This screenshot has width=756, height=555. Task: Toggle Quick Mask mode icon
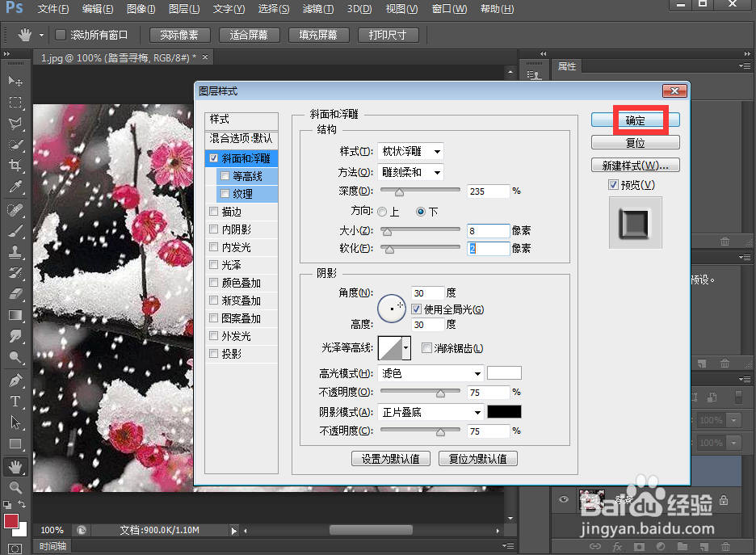click(15, 549)
